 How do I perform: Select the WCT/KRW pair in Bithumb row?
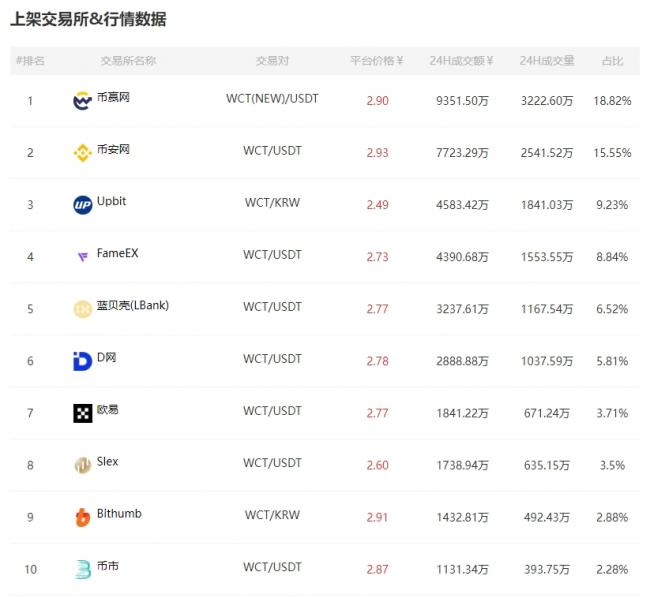[x=272, y=515]
